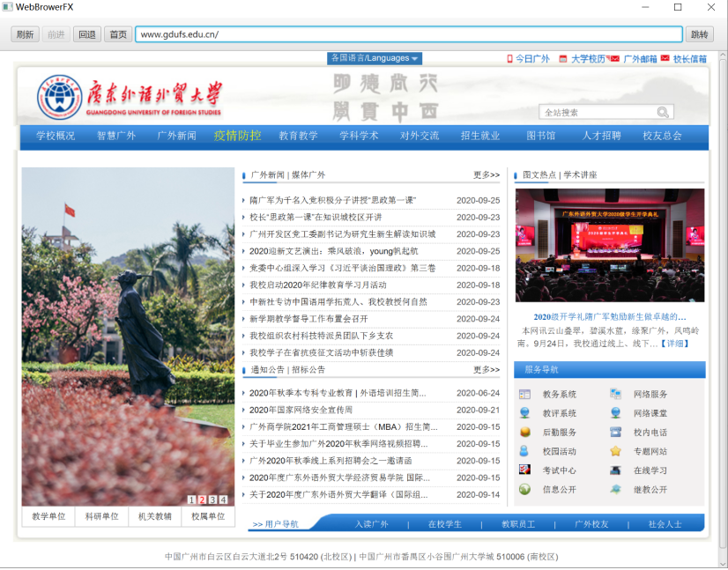Screen dimensions: 728x570
Task: Open the opening ceremony news photo
Action: pyautogui.click(x=609, y=246)
